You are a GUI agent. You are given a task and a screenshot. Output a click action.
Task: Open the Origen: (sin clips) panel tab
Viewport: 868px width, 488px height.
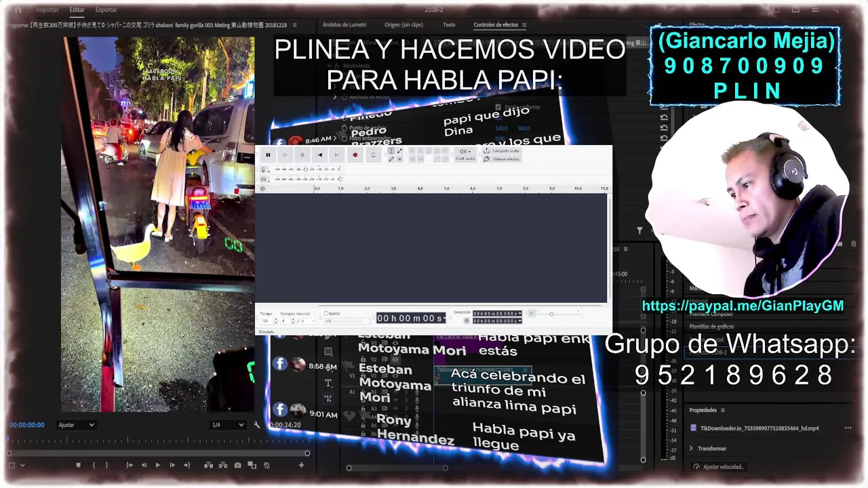pos(403,25)
